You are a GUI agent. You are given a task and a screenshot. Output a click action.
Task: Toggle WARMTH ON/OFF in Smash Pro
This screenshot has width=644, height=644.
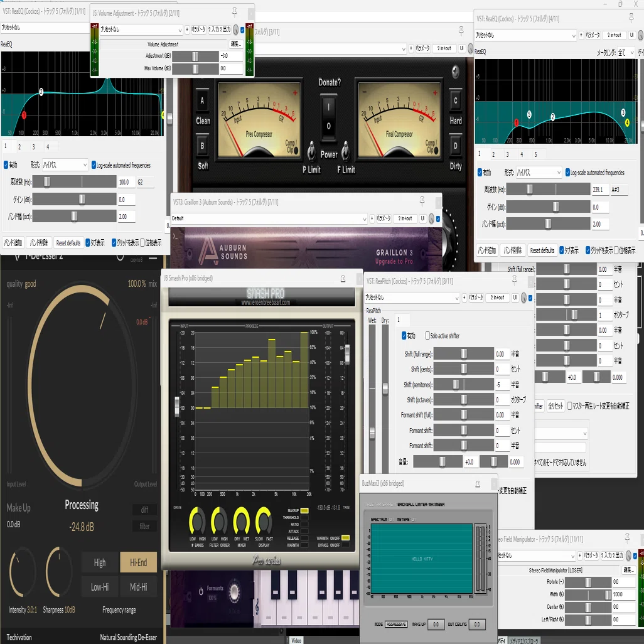(x=345, y=538)
